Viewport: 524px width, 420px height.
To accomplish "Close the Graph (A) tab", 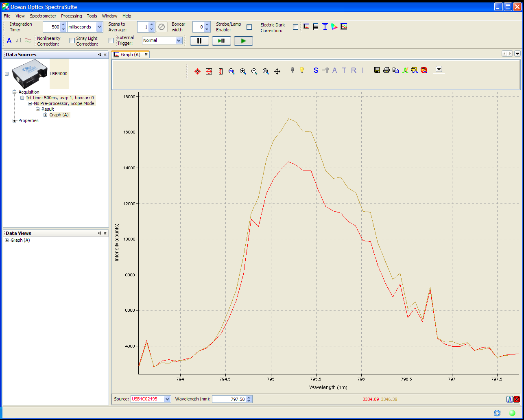I will pyautogui.click(x=146, y=54).
